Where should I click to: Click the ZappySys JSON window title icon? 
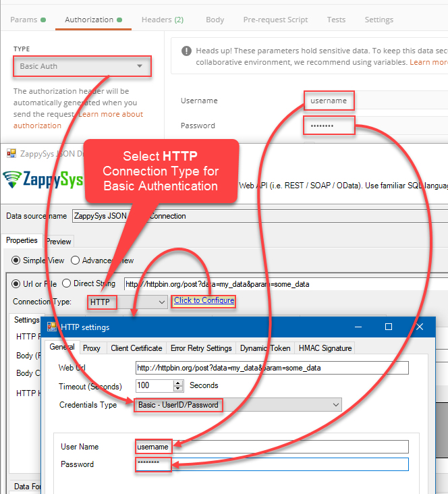(x=11, y=153)
